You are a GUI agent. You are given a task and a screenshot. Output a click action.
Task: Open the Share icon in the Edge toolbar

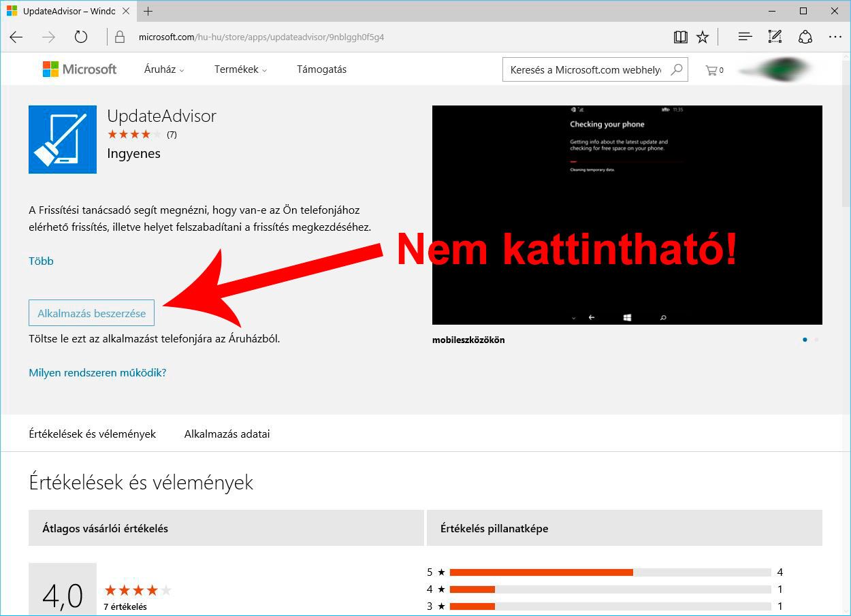tap(805, 37)
